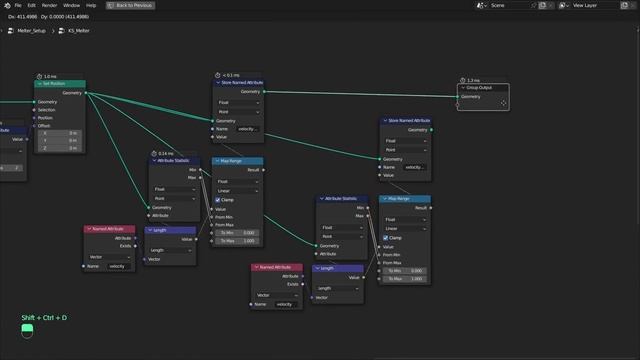640x360 pixels.
Task: Collapse the left Map Range node
Action: tap(217, 161)
